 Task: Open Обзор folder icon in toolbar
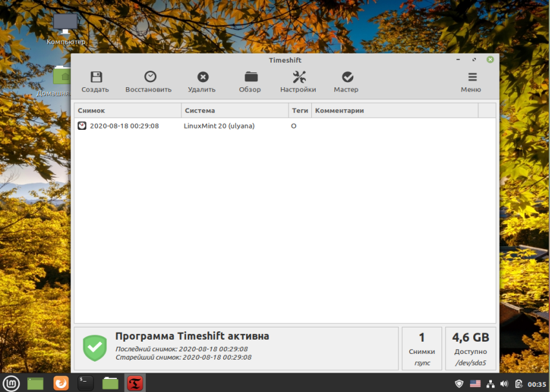coord(251,76)
